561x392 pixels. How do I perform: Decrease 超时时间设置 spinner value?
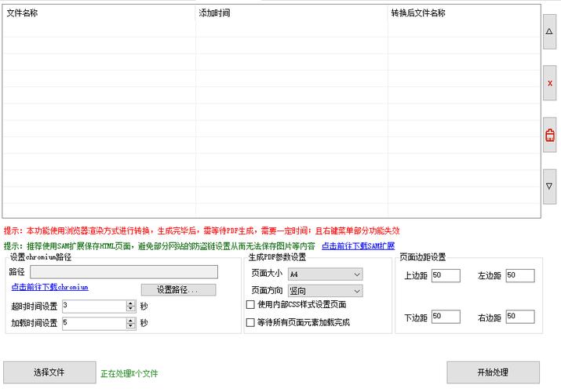point(130,309)
